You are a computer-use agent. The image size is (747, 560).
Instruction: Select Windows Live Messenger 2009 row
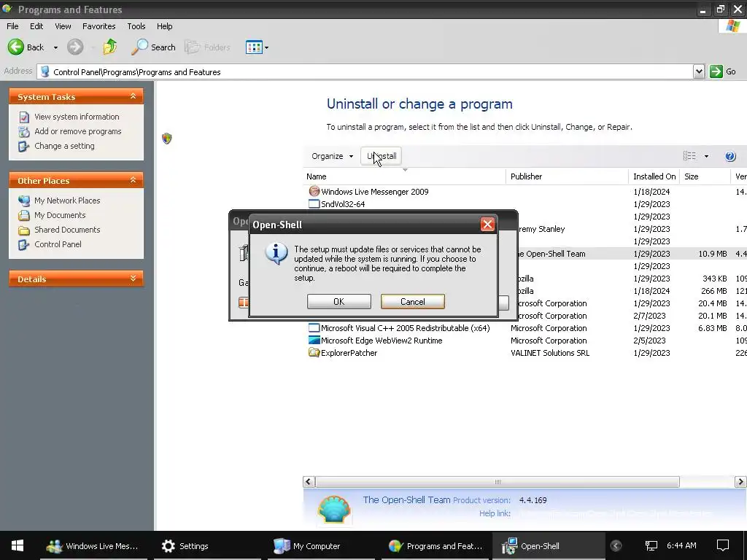point(524,192)
